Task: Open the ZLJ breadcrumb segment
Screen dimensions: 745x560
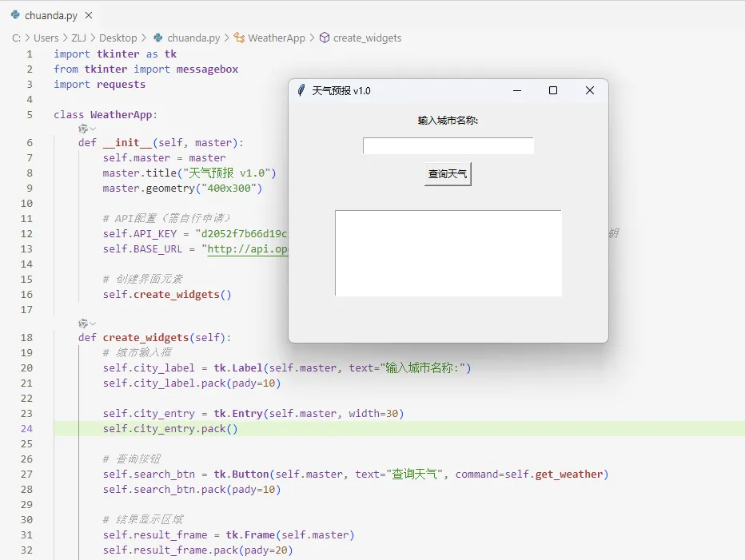Action: coord(78,38)
